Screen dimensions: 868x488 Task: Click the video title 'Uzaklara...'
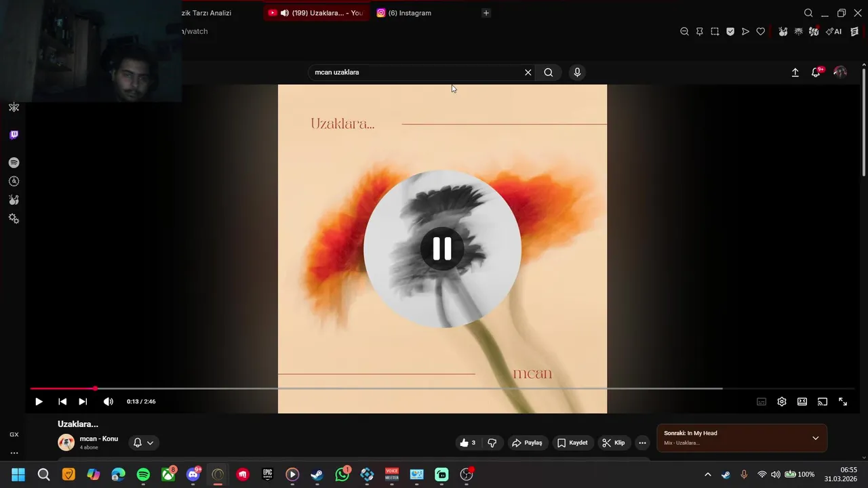(78, 424)
